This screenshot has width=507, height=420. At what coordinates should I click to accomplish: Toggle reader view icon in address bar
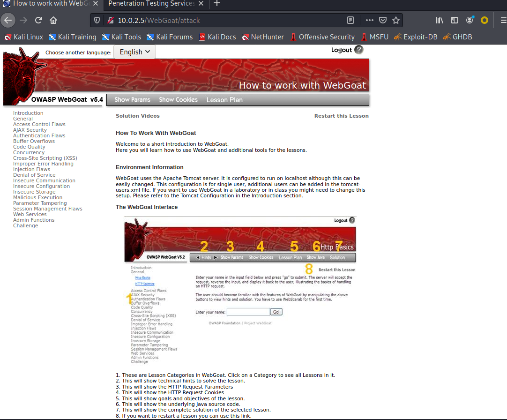click(x=350, y=20)
